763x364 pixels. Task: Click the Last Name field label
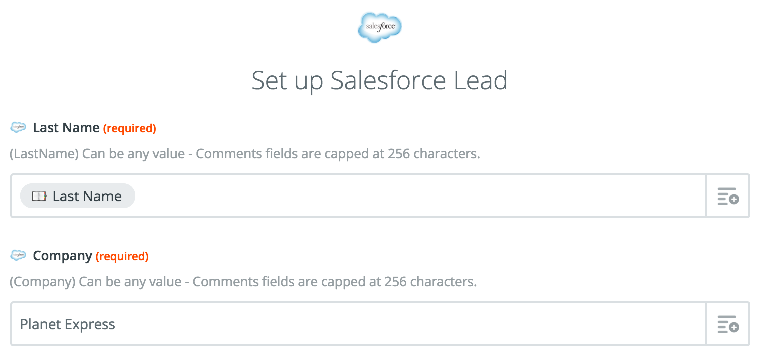click(x=66, y=128)
